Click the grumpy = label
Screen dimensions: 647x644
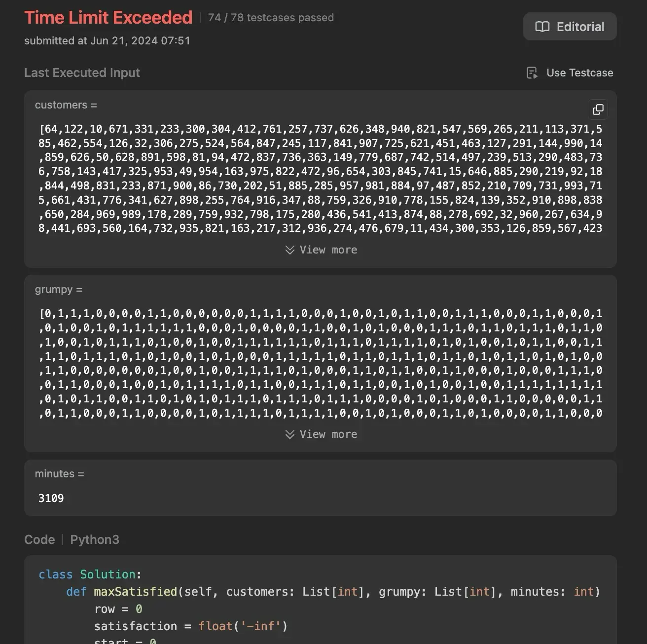[x=59, y=289]
